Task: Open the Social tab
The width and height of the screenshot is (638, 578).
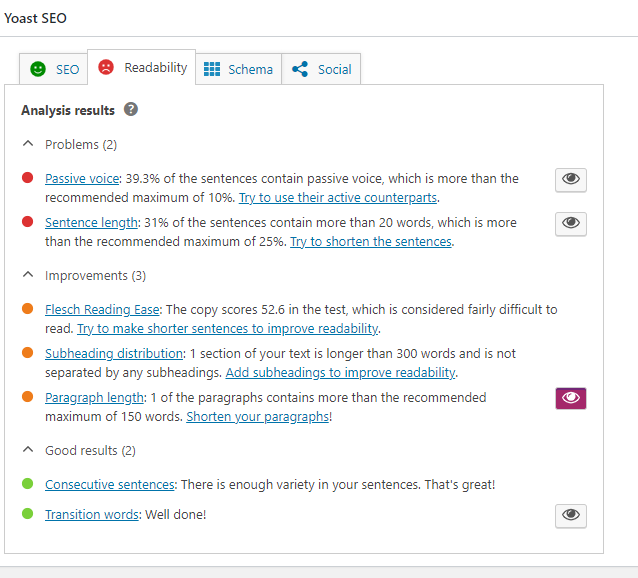Action: (321, 69)
